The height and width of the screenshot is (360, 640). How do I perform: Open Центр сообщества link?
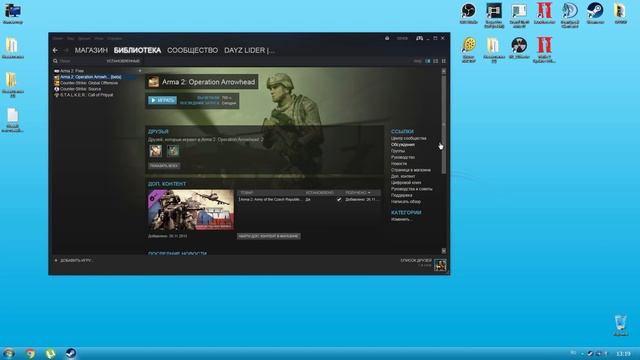tap(409, 138)
